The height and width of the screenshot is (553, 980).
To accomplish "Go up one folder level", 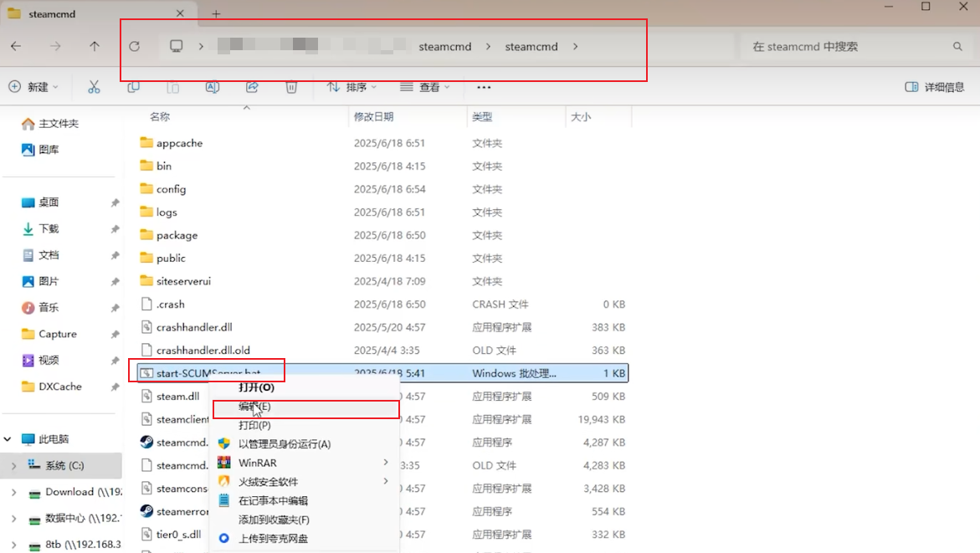I will tap(95, 46).
